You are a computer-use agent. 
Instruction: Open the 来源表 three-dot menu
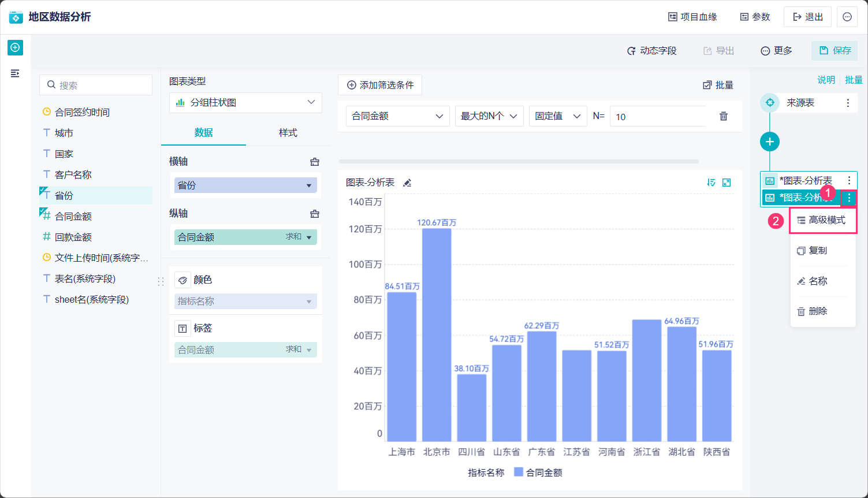[x=848, y=103]
